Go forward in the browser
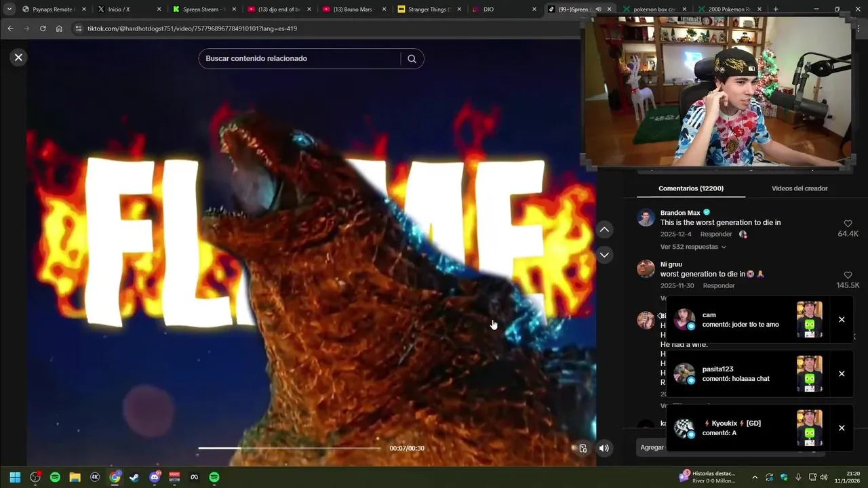 click(26, 28)
